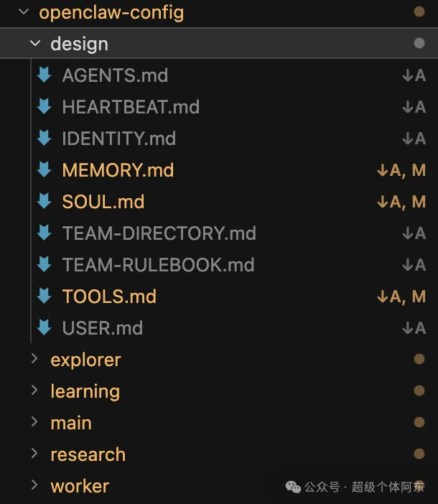Click the icon beside TEAM-RULEBOOK.md
Image resolution: width=438 pixels, height=504 pixels.
tap(45, 264)
